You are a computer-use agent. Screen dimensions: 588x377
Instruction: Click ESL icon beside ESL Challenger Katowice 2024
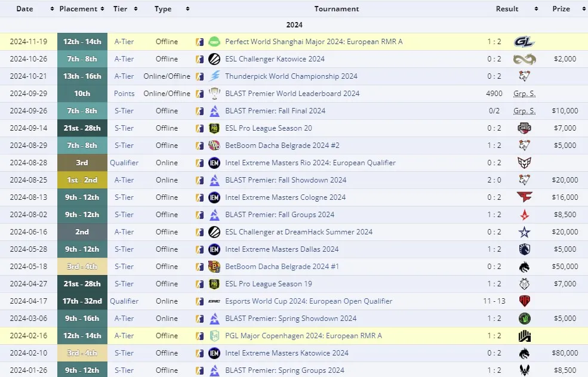click(214, 59)
